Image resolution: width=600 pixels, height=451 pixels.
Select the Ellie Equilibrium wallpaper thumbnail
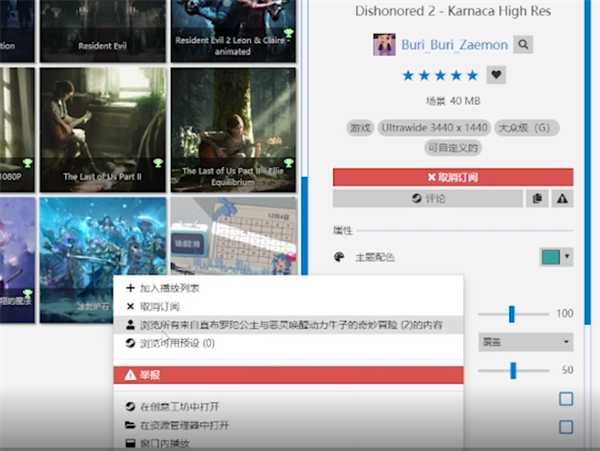(x=233, y=130)
